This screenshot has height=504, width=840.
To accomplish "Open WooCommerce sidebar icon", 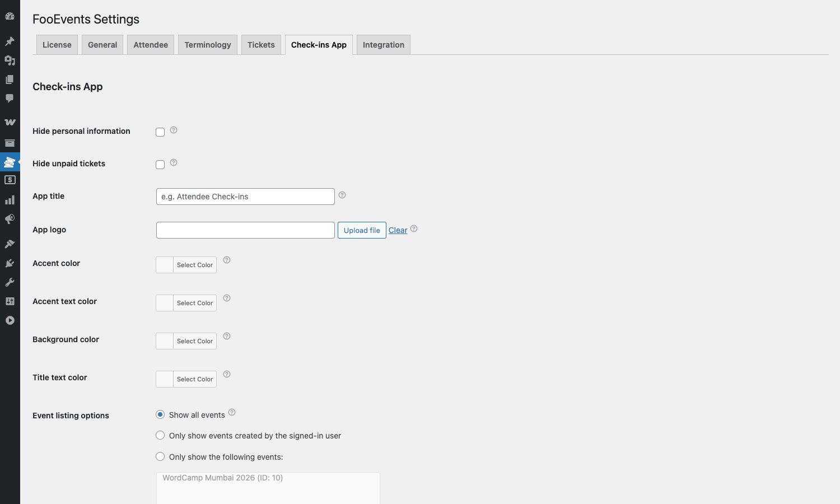I will pyautogui.click(x=10, y=122).
